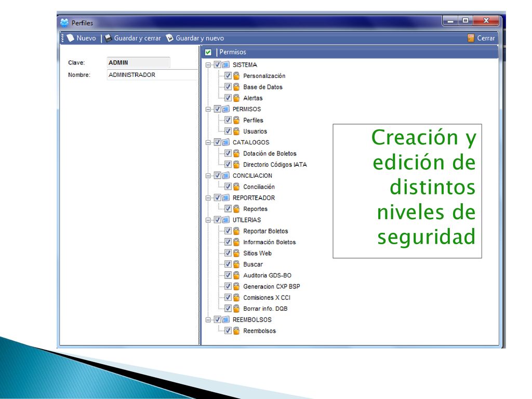Collapse the UTILERIAS tree node
532x399 pixels.
pos(208,220)
